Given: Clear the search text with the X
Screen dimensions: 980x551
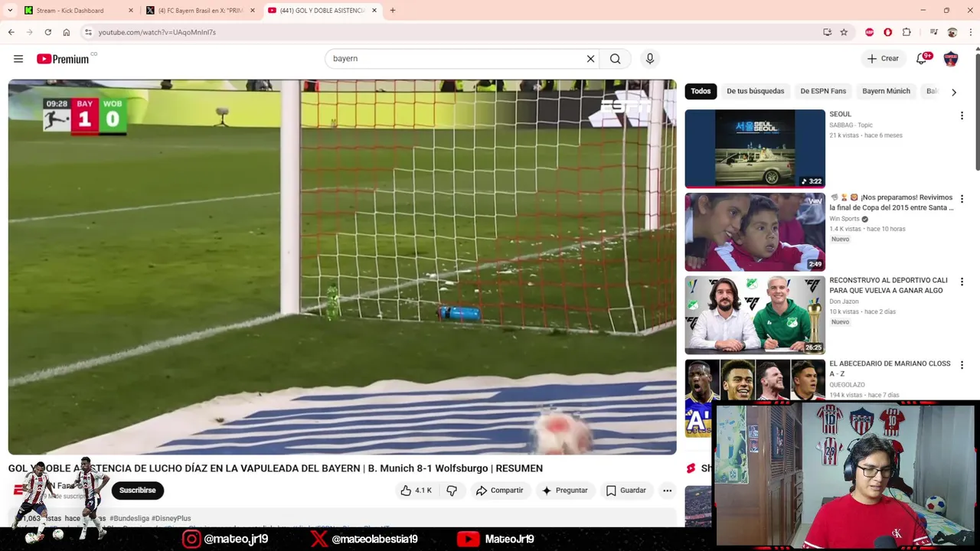Looking at the screenshot, I should pos(590,59).
